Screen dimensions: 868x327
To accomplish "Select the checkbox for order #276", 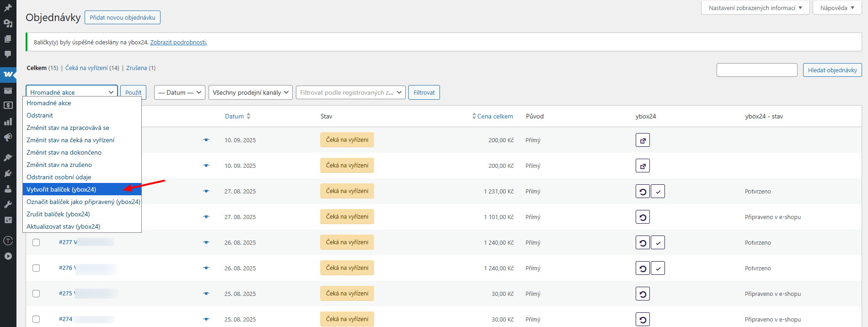I will click(36, 268).
